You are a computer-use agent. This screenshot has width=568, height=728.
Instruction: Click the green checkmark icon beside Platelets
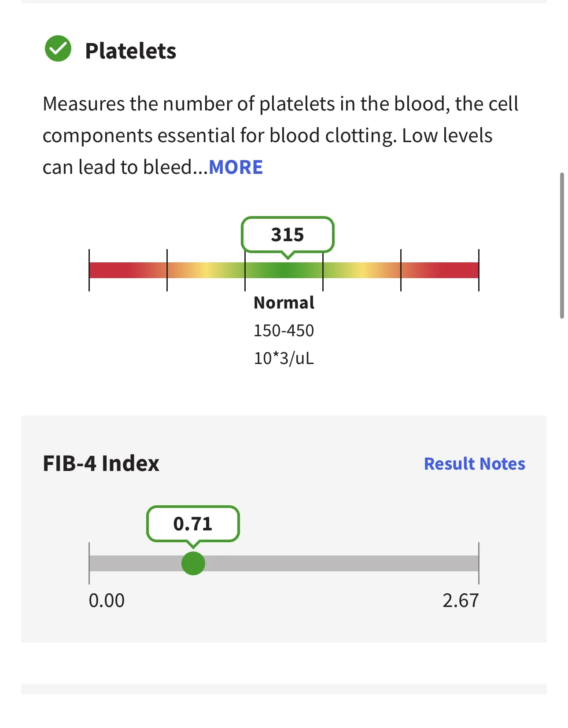(58, 48)
